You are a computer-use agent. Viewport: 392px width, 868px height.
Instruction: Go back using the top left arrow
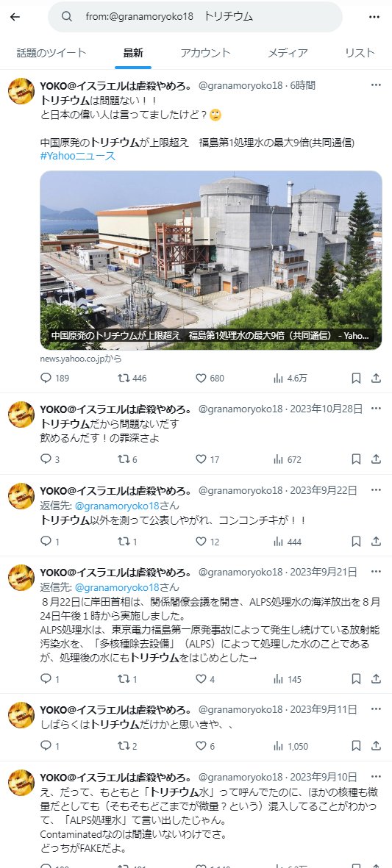click(15, 17)
